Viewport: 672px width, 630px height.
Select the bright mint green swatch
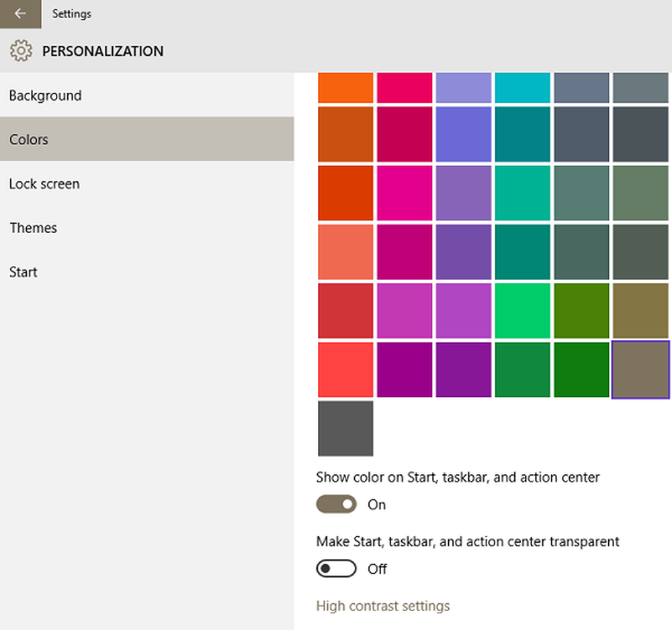522,310
